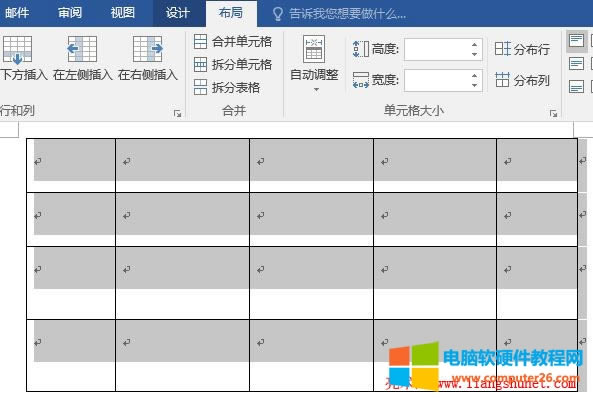The height and width of the screenshot is (398, 593).
Task: Click the first cell of the last table row
Action: coord(71,355)
